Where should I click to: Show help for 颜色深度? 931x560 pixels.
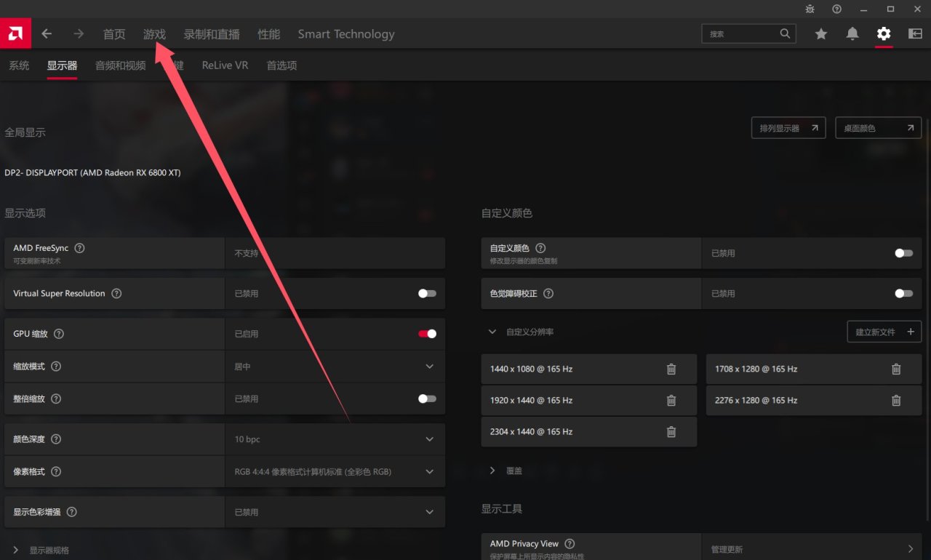56,439
